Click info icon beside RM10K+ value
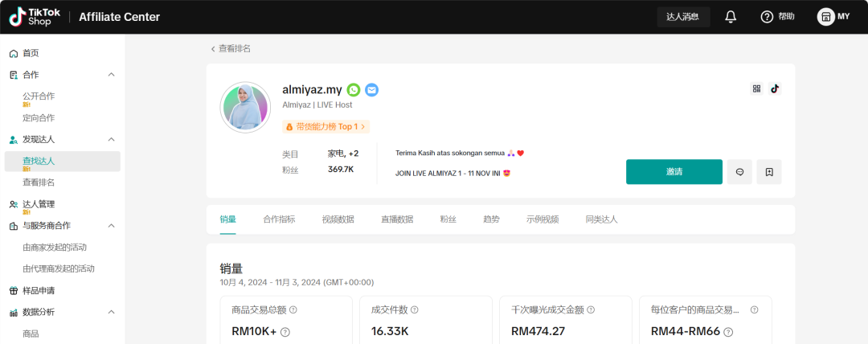 [x=285, y=333]
